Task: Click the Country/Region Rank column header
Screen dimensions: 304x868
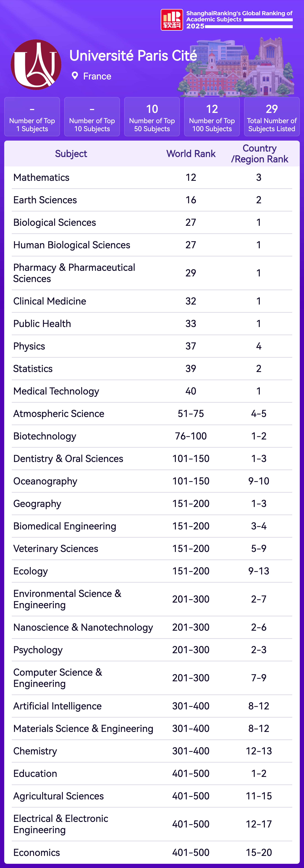Action: tap(260, 154)
